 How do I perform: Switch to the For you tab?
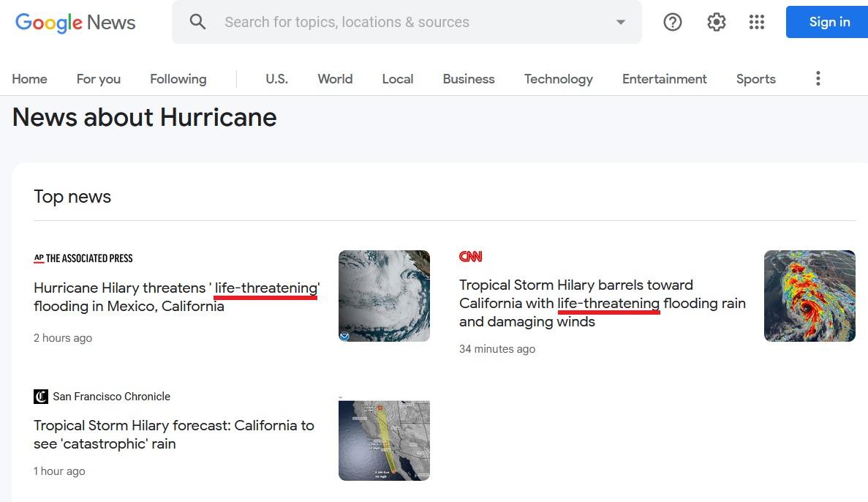click(99, 79)
